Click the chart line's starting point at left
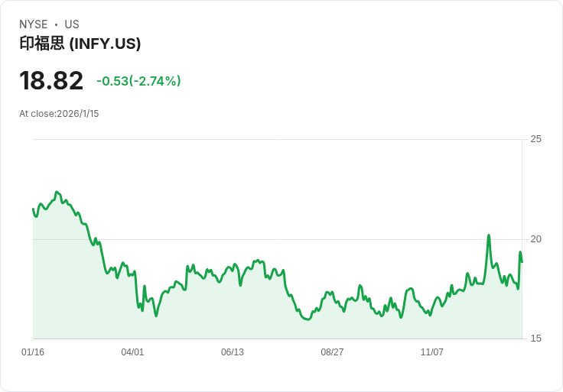The width and height of the screenshot is (563, 392). point(33,209)
